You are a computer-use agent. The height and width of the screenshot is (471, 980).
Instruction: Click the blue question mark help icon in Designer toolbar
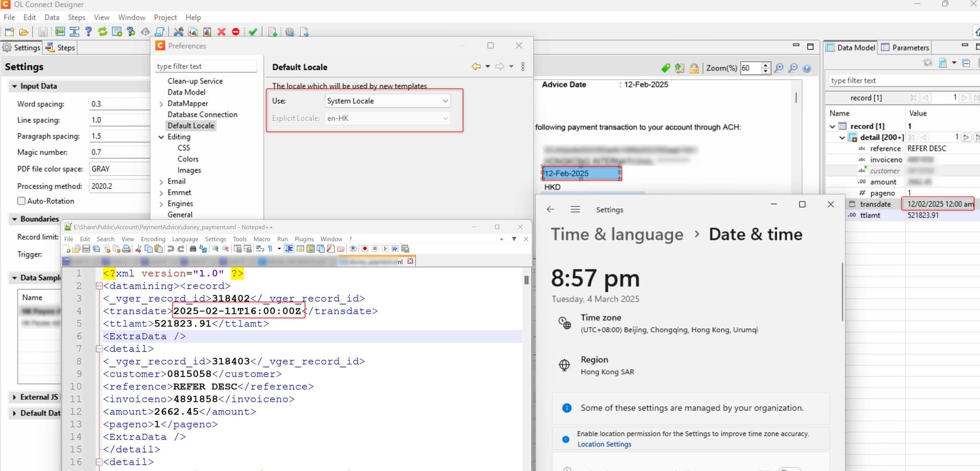coord(88,32)
